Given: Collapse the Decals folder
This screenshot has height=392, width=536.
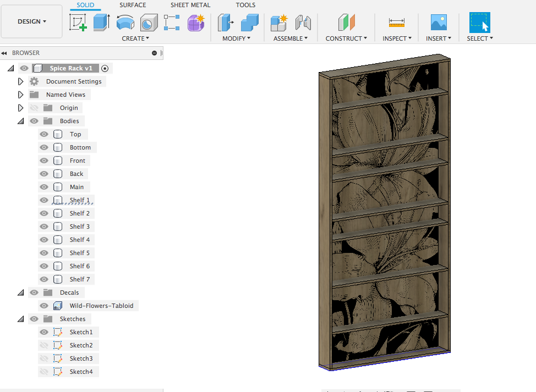Looking at the screenshot, I should tap(21, 292).
